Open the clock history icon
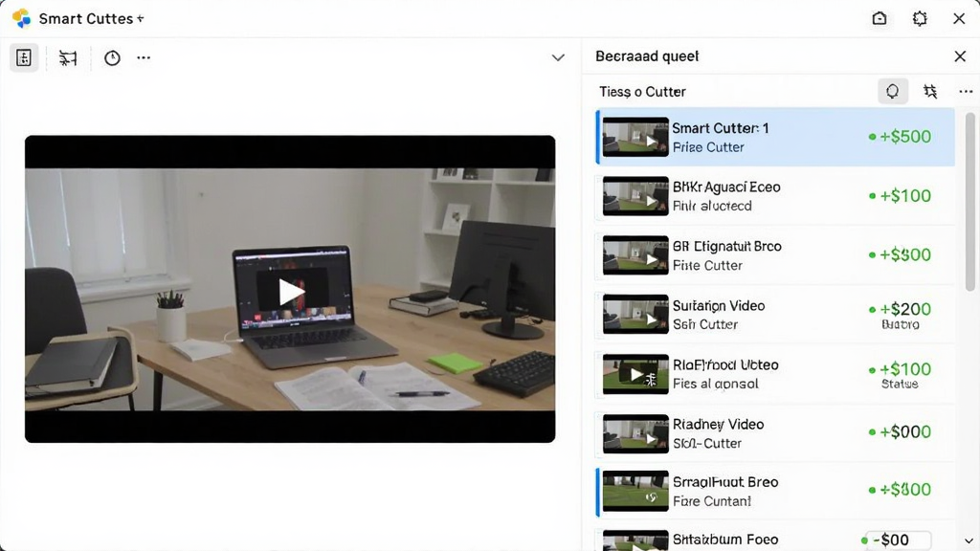Screen dimensions: 980x551 [112, 57]
